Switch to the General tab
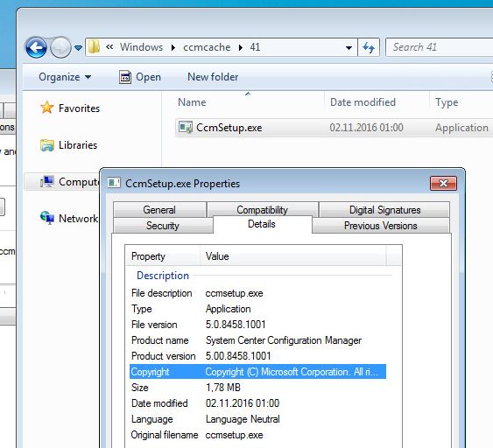493x448 pixels. [x=159, y=209]
